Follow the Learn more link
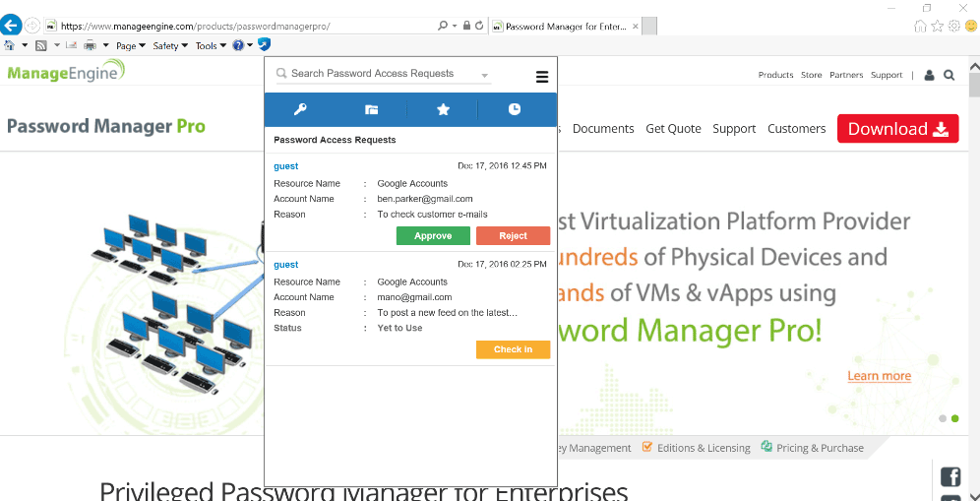The width and height of the screenshot is (980, 501). coord(880,376)
